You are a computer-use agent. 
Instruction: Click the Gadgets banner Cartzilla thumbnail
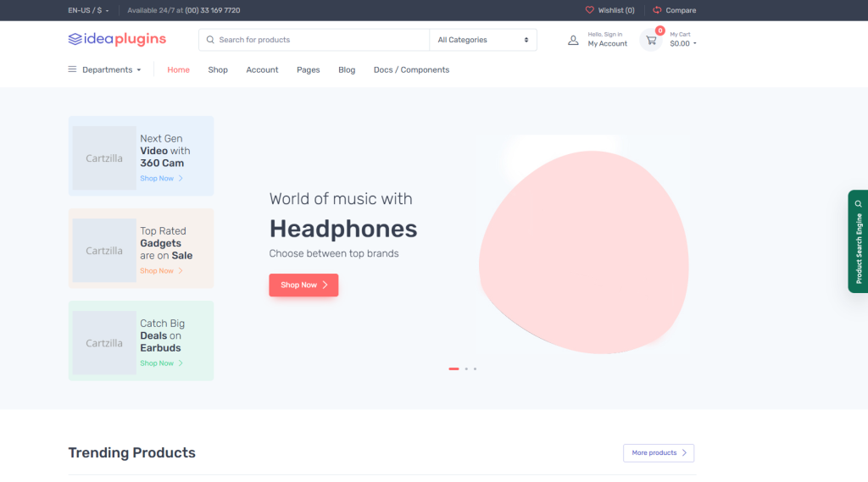click(104, 251)
